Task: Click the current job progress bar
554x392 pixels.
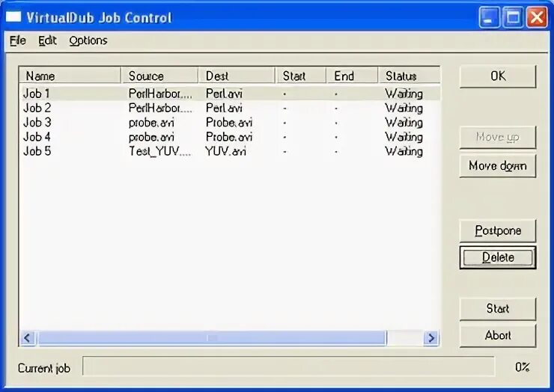Action: click(289, 367)
